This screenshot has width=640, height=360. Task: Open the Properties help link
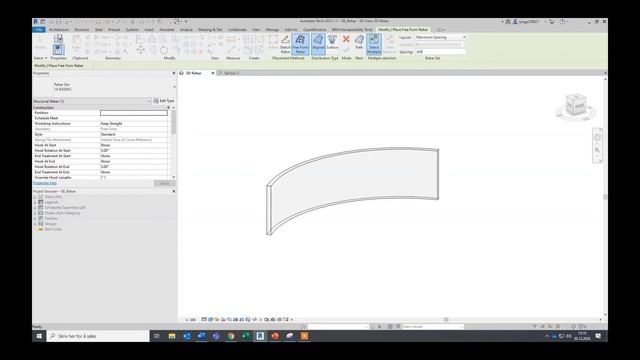[x=45, y=183]
